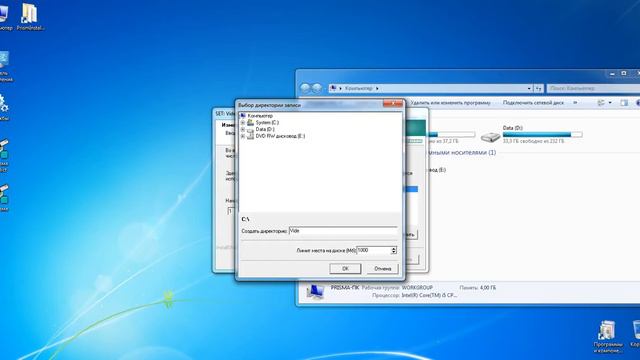
Task: Decrease the disk limit with the down arrow
Action: pyautogui.click(x=393, y=252)
